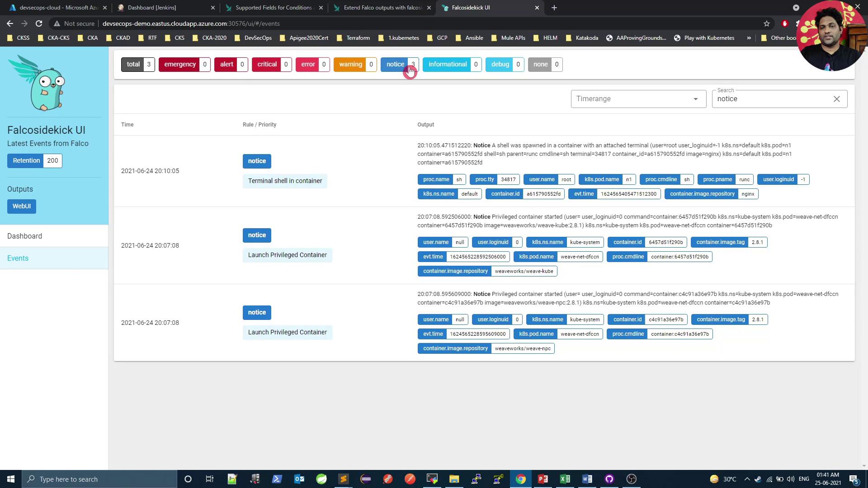The height and width of the screenshot is (488, 868).
Task: Toggle the informational priority filter
Action: (447, 64)
